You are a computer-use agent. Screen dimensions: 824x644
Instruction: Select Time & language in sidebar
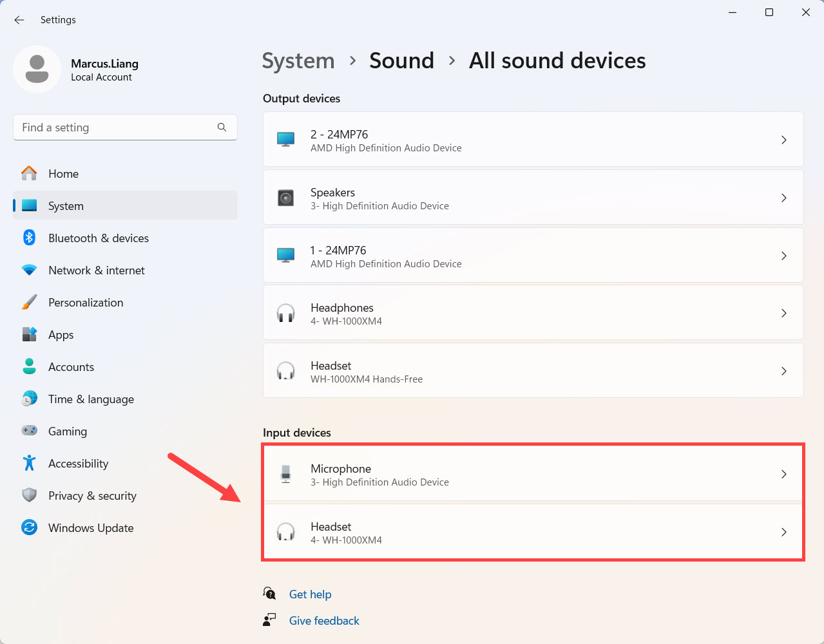coord(91,399)
